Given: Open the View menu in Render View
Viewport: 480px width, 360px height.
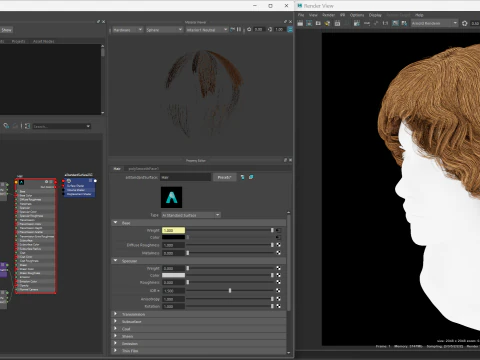Looking at the screenshot, I should click(313, 15).
